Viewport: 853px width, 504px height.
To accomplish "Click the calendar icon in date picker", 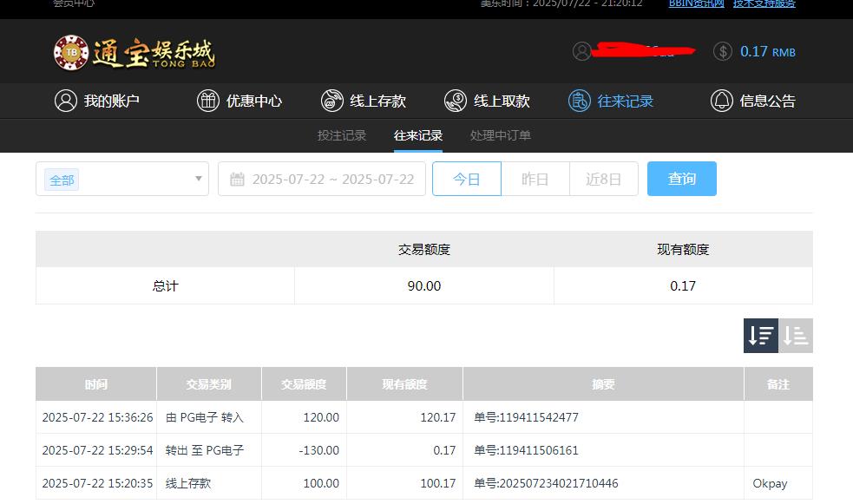I will (x=238, y=179).
